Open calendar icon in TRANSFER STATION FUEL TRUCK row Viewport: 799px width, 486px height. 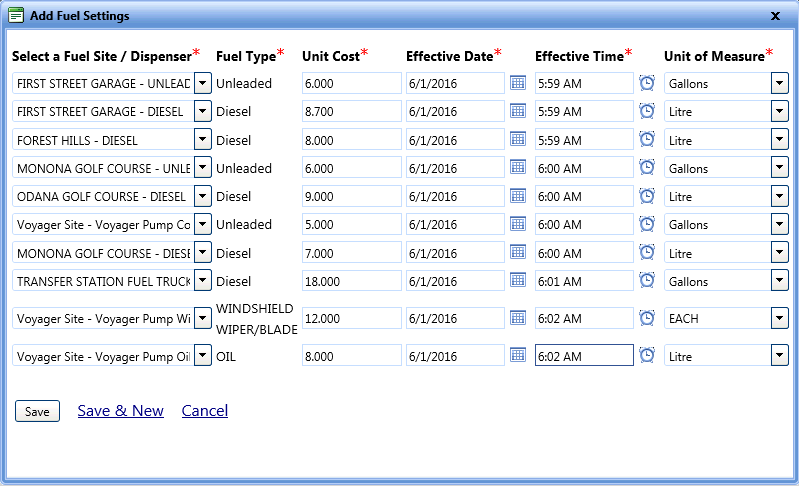coord(518,281)
